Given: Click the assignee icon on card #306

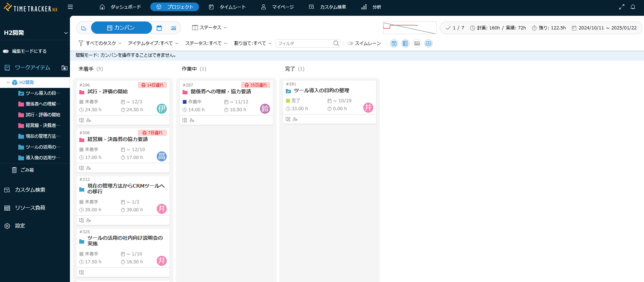Looking at the screenshot, I should coord(89,168).
